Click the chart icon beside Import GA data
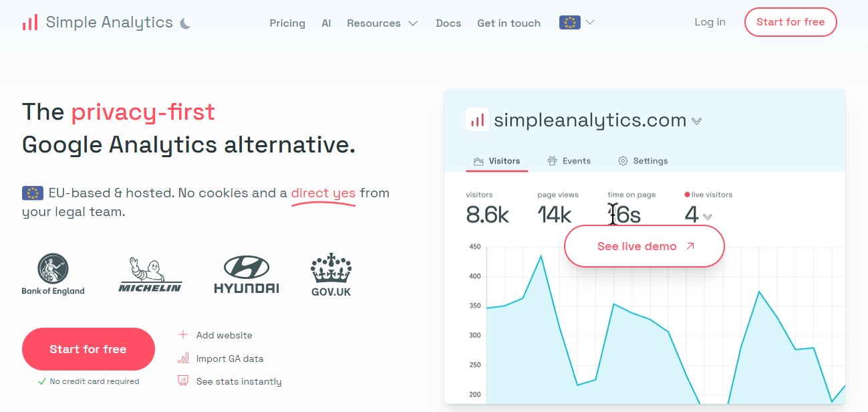The image size is (868, 412). 183,358
